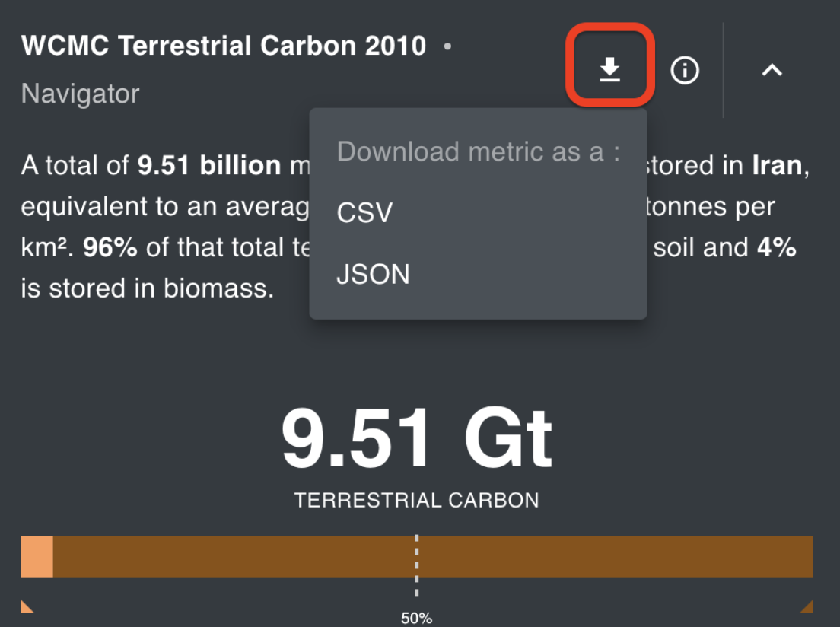
Task: Click the WCMC Terrestrial Carbon 2010 title
Action: pyautogui.click(x=224, y=46)
